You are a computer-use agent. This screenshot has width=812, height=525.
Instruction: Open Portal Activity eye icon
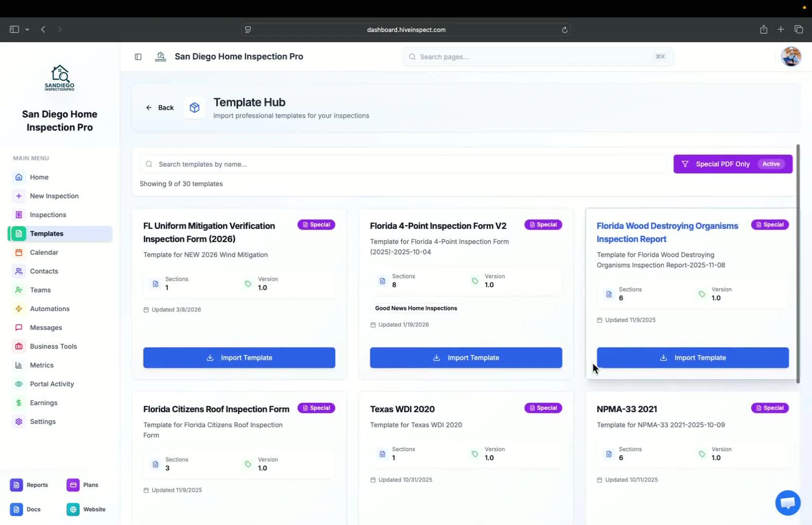[18, 384]
